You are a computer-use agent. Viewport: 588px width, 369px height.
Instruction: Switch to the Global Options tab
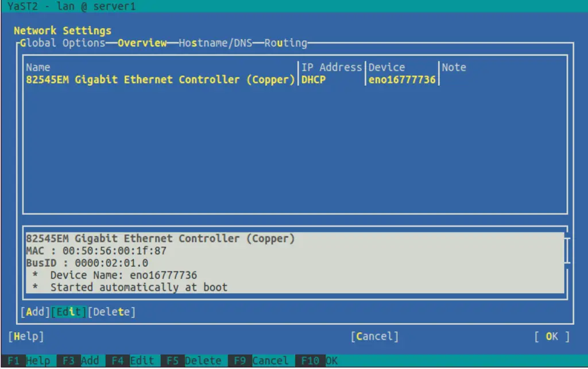63,43
